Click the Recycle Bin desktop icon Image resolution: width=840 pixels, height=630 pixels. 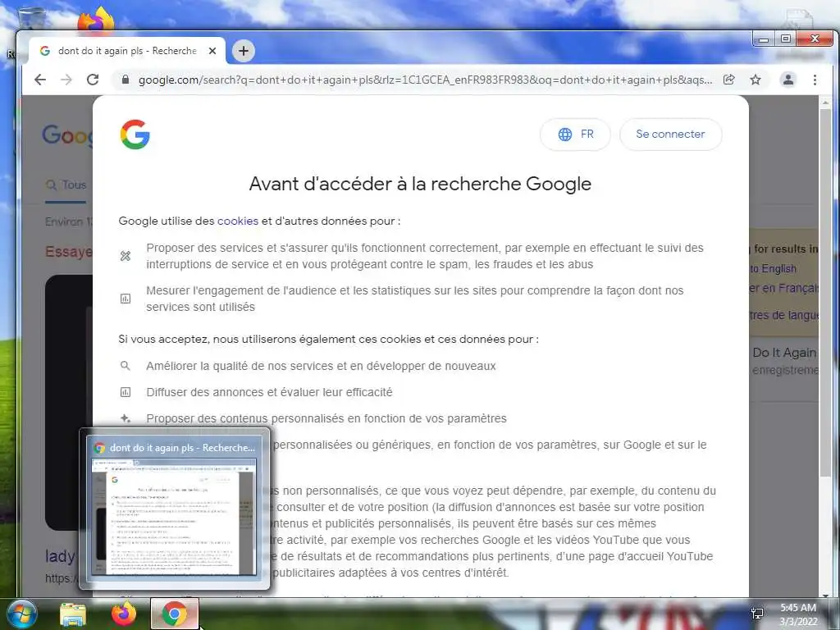click(x=32, y=17)
